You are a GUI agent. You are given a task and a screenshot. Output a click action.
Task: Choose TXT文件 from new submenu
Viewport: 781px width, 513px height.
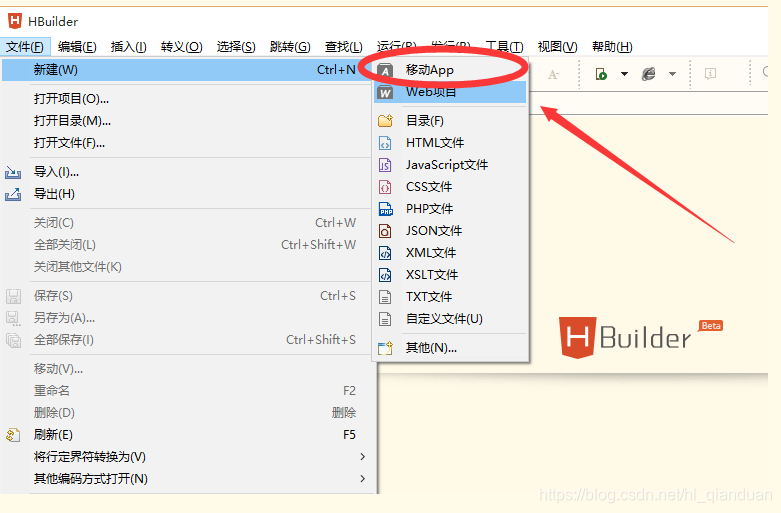coord(450,297)
